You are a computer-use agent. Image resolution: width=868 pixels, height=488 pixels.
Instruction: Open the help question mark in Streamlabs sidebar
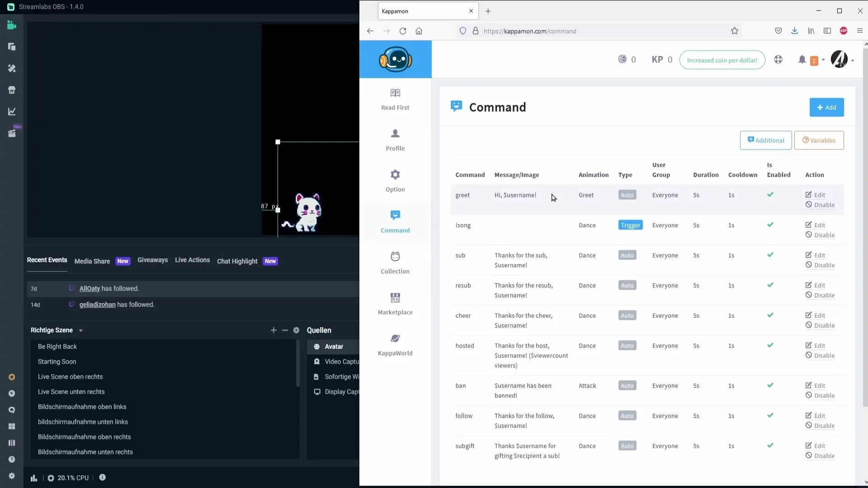(x=12, y=460)
